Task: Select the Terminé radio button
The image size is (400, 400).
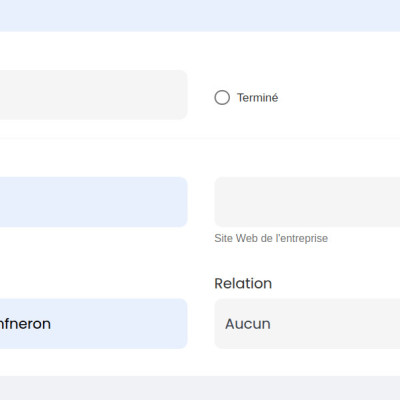Action: (x=222, y=98)
